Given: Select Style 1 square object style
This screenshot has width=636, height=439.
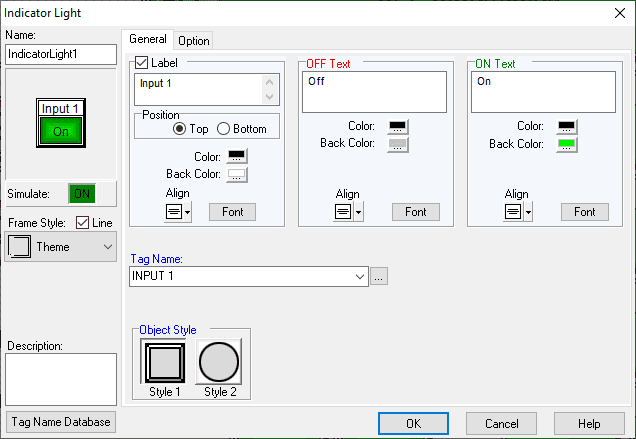Looking at the screenshot, I should [x=163, y=362].
